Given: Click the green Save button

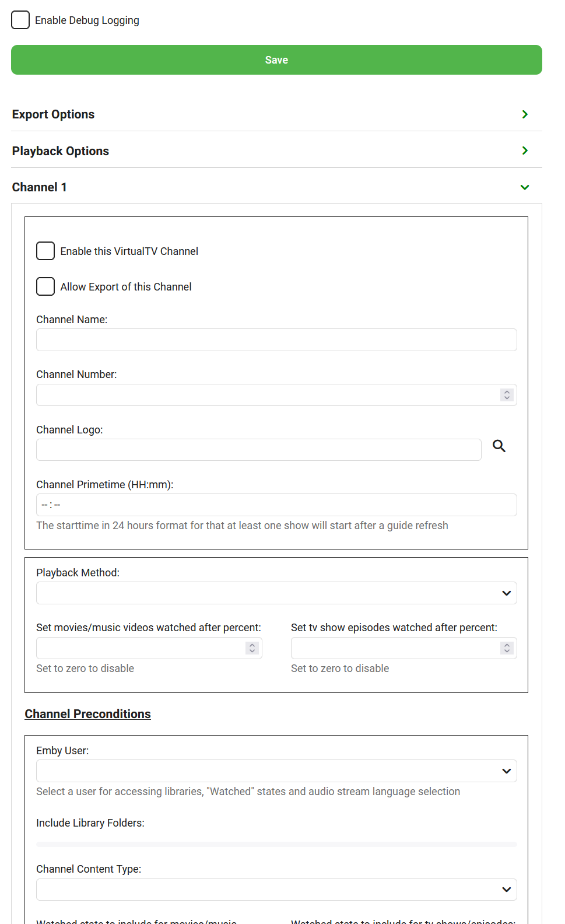Looking at the screenshot, I should (x=276, y=60).
